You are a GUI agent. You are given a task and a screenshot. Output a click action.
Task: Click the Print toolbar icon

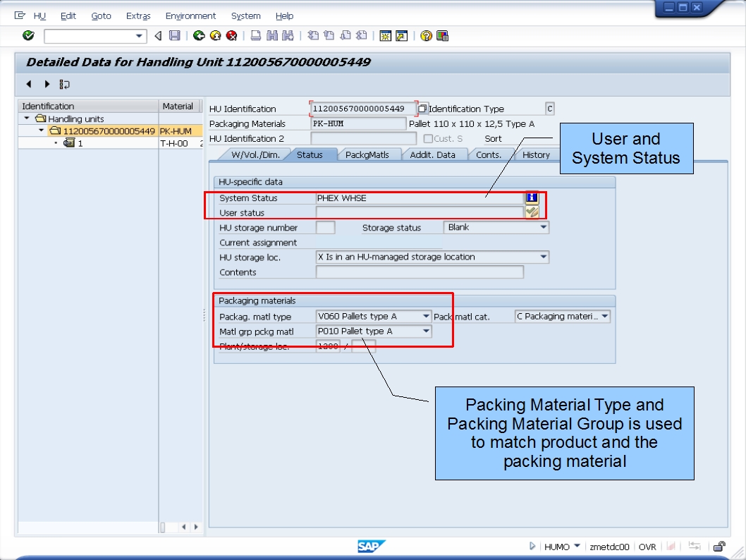[255, 35]
